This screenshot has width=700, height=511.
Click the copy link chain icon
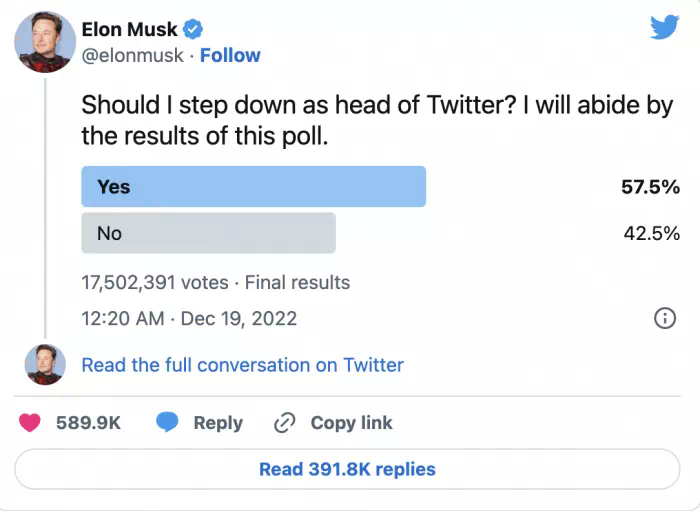pos(285,423)
